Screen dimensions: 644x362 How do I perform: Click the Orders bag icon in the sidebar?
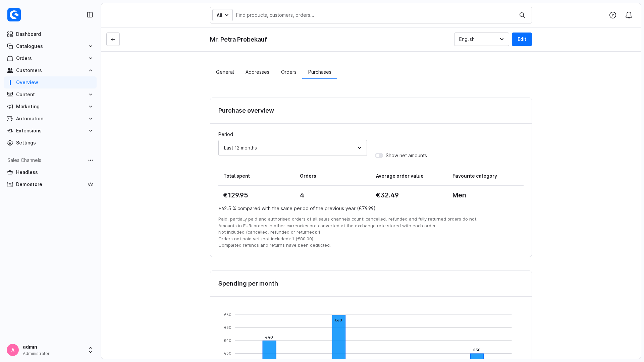click(10, 58)
